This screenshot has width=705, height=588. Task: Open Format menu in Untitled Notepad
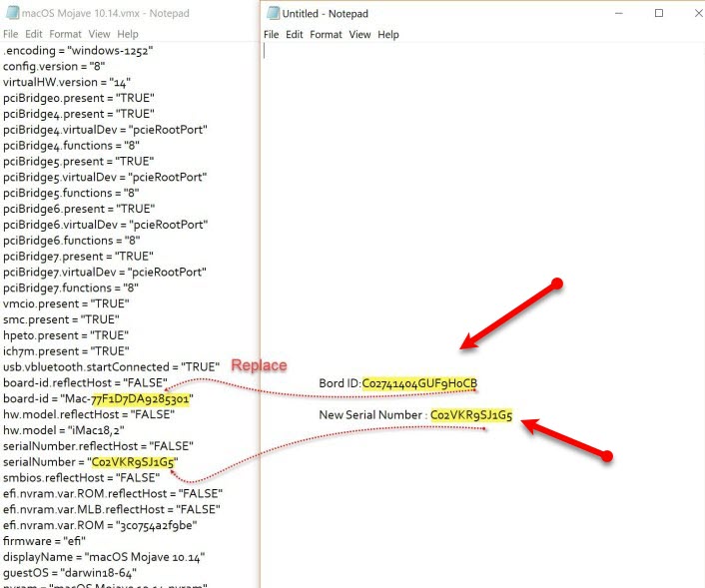(326, 35)
